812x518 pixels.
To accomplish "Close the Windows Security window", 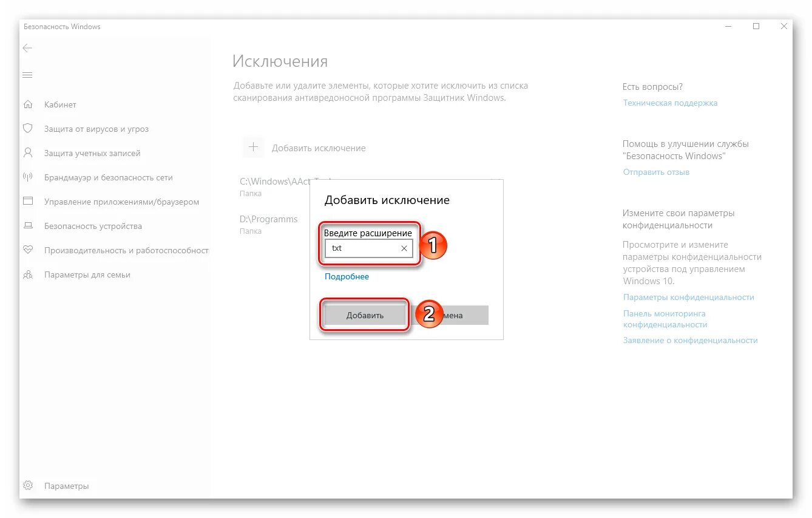I will coord(783,26).
